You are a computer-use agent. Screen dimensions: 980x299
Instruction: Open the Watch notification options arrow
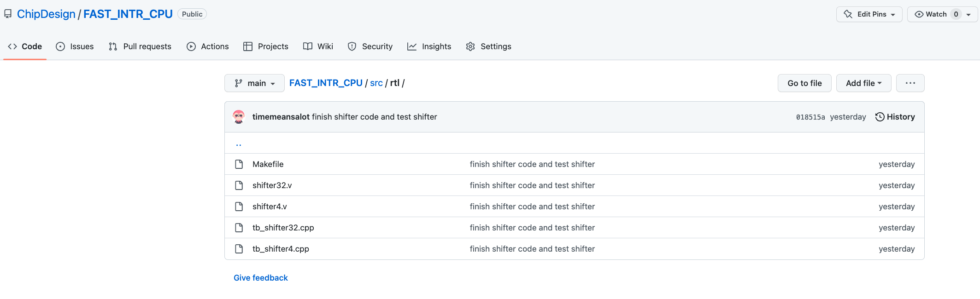point(969,14)
